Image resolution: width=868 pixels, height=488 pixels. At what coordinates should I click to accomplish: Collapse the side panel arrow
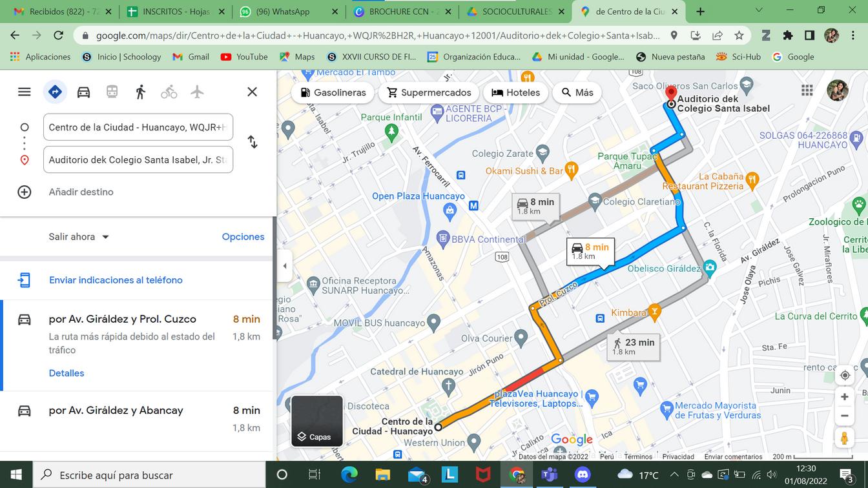(284, 266)
